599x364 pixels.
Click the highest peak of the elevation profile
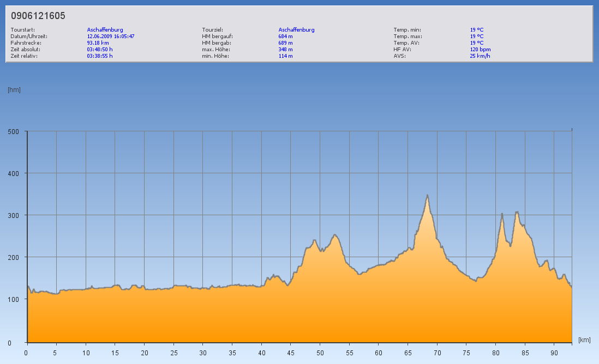point(428,195)
